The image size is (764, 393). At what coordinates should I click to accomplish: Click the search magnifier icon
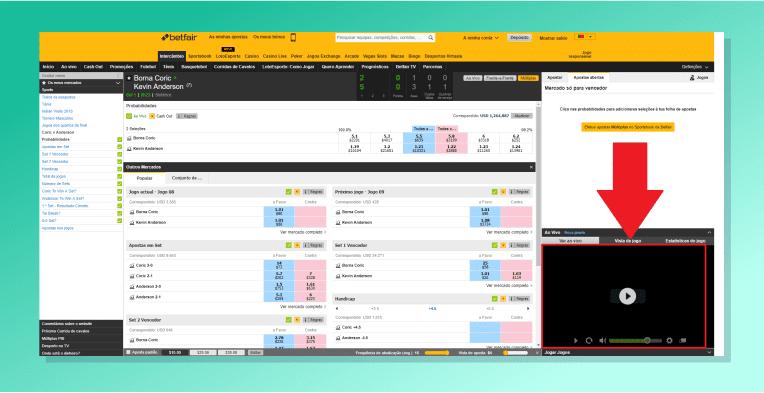coord(431,37)
